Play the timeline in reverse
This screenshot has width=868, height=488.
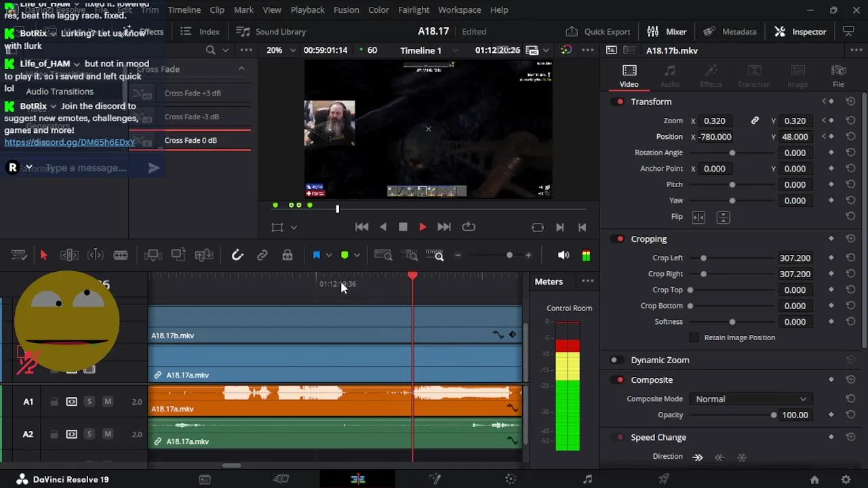coord(383,227)
